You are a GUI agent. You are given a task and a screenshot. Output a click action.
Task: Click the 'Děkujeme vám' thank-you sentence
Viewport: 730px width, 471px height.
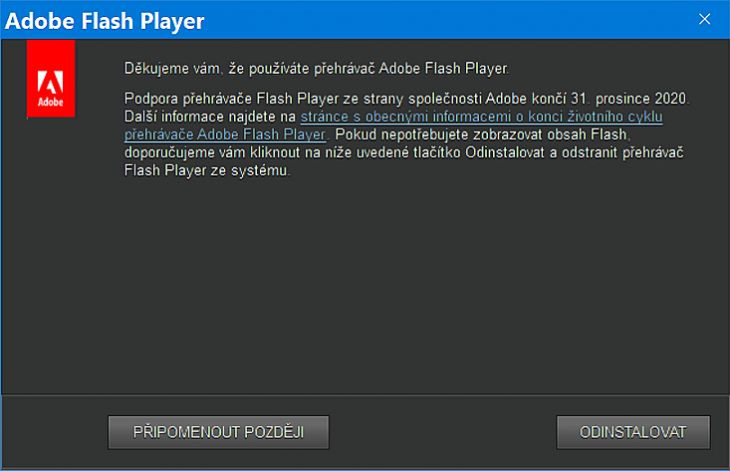point(317,68)
